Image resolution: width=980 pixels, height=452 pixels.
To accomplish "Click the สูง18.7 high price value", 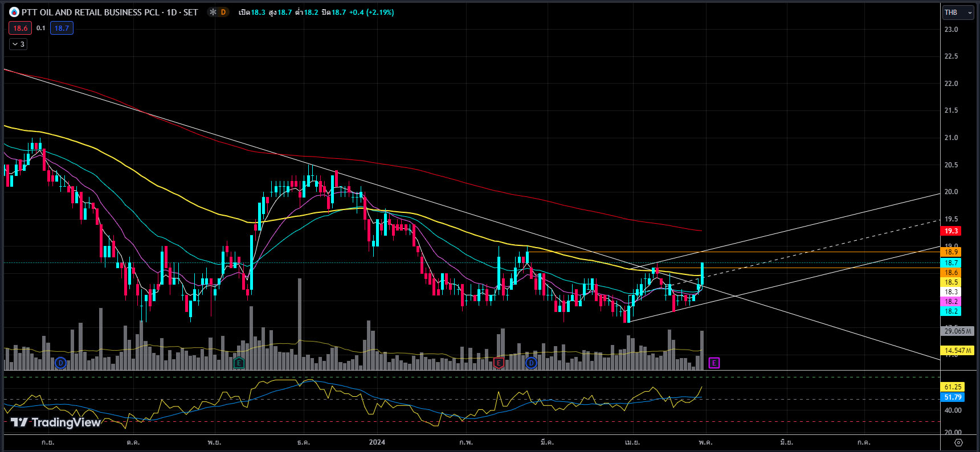I will click(x=280, y=12).
